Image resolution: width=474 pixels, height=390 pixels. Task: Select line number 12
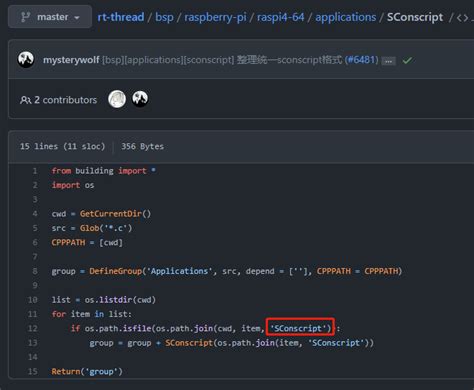[32, 328]
